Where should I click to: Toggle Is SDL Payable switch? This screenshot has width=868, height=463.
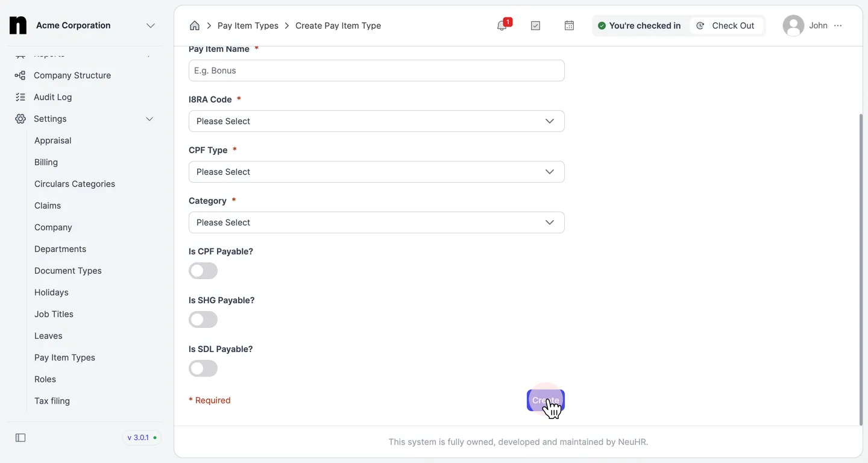point(203,368)
